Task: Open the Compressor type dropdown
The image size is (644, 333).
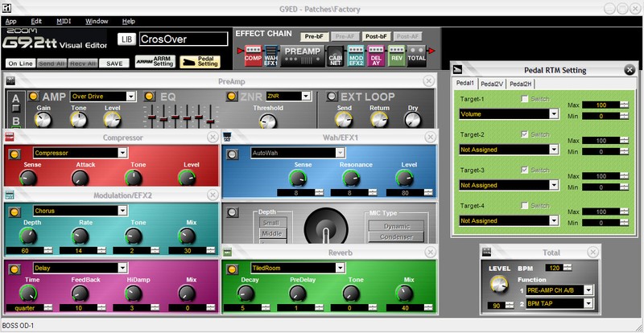Action: [122, 153]
